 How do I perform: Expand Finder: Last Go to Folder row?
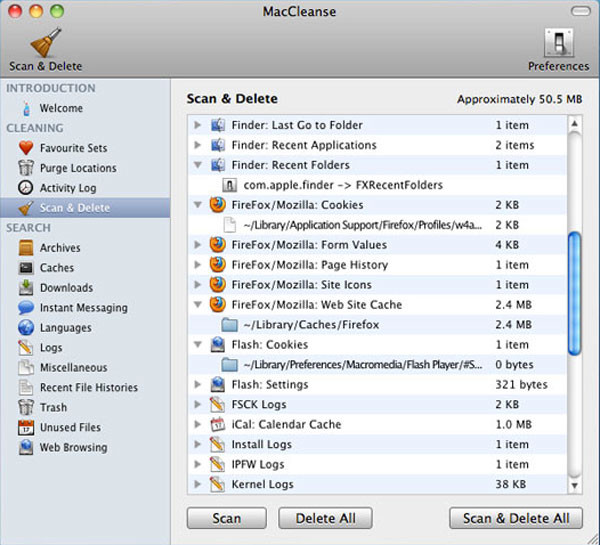pyautogui.click(x=197, y=125)
